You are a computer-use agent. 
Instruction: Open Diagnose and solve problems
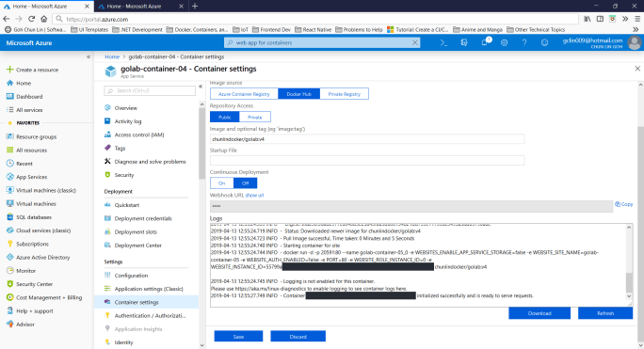pos(146,162)
